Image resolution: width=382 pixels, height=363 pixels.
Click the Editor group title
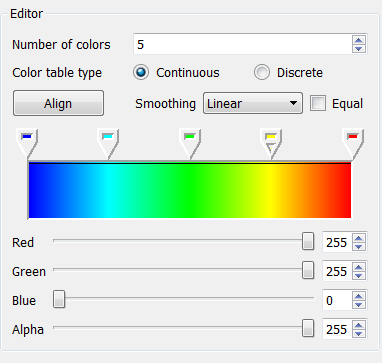[26, 14]
